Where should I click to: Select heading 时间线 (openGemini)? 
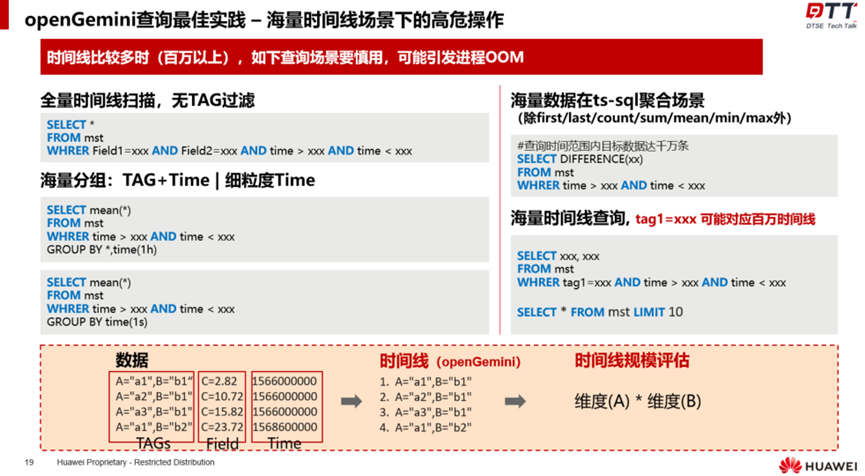coord(450,361)
